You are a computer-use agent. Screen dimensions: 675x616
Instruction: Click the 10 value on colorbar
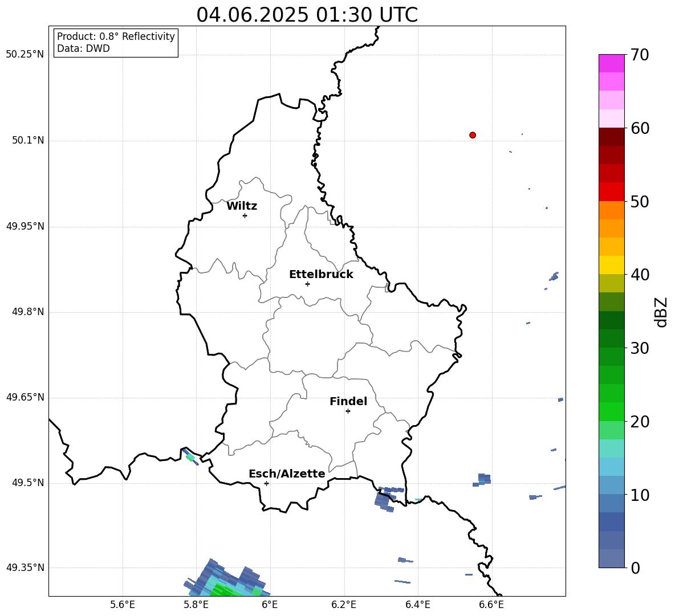640,495
